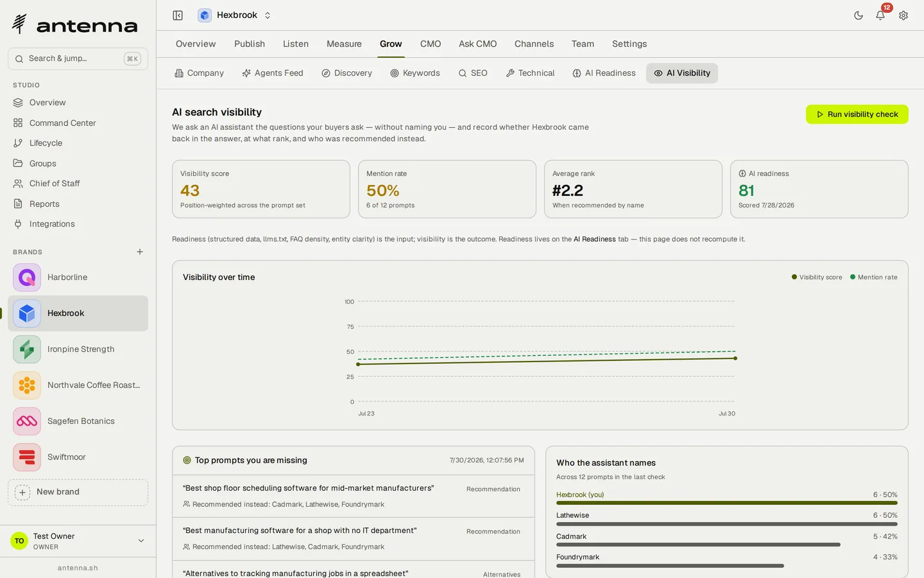Open Chief of Staff in the sidebar
924x578 pixels.
click(x=78, y=184)
